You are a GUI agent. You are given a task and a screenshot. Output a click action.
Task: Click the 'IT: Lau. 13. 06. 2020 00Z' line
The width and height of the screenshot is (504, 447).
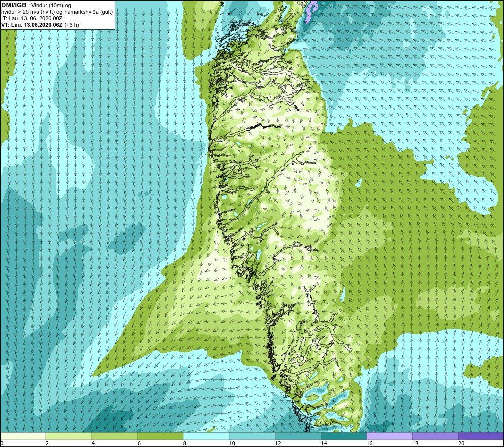click(32, 18)
